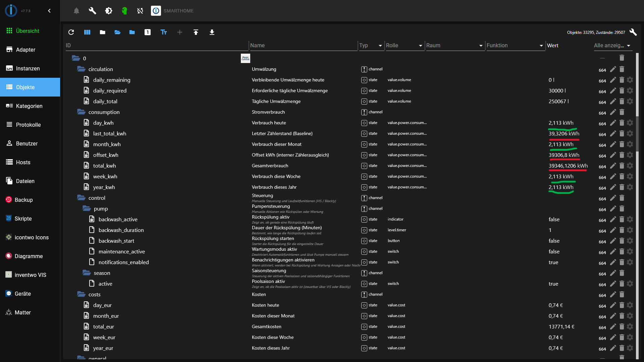The width and height of the screenshot is (644, 362).
Task: Open column configuration icon in toolbar
Action: tap(87, 32)
